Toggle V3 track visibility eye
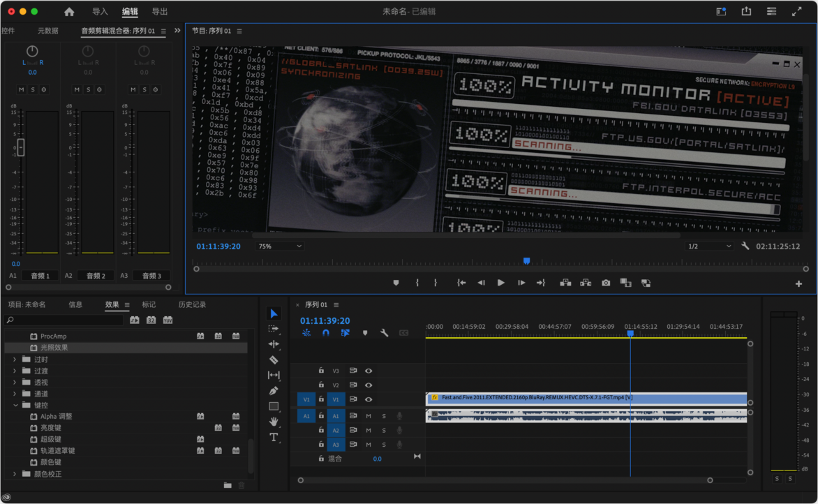This screenshot has height=504, width=818. (x=369, y=371)
